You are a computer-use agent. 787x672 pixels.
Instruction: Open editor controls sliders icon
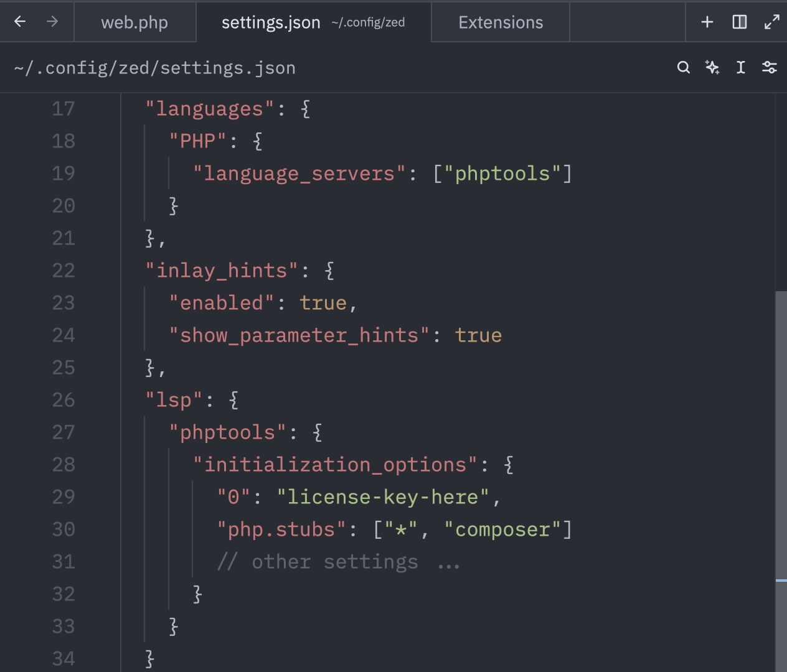(770, 67)
